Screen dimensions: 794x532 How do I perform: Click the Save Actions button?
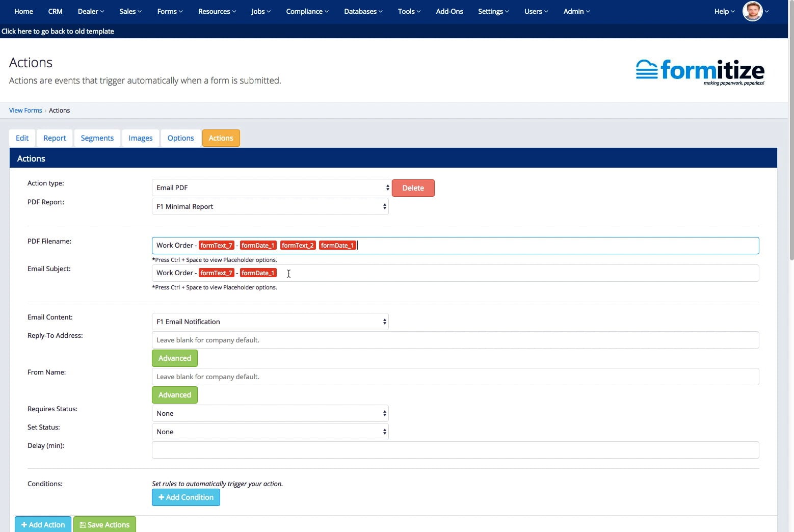pos(104,524)
